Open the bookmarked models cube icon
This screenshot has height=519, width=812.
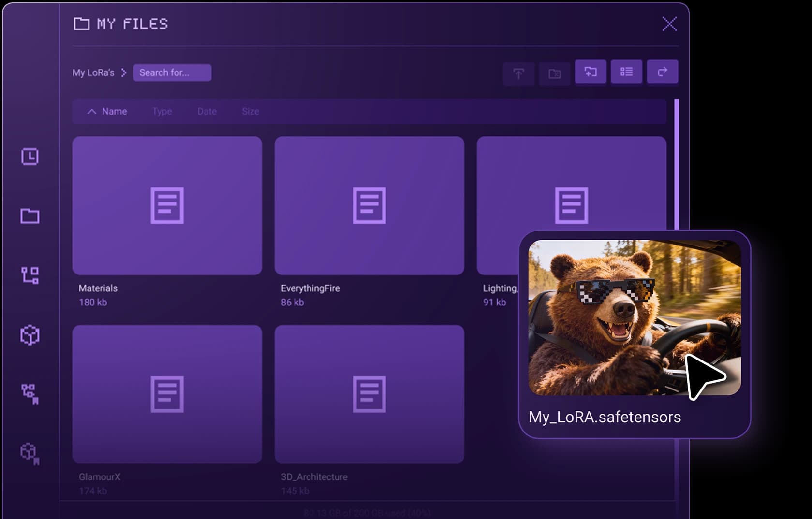pos(30,453)
